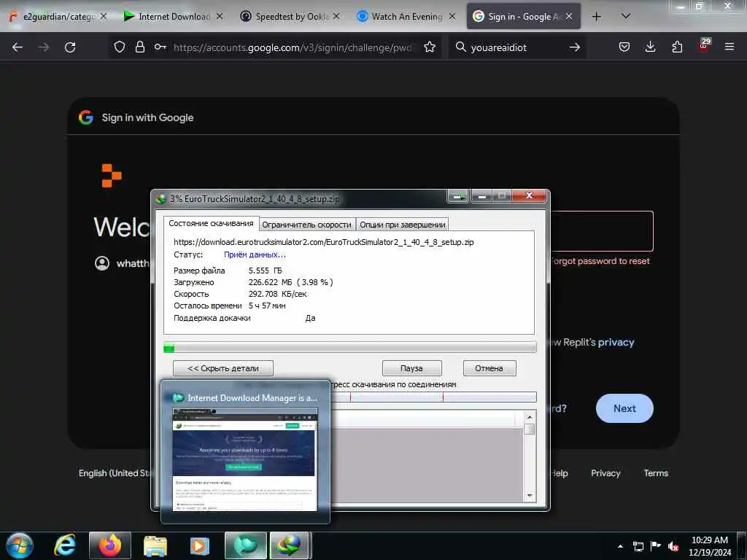Reload the current page
Image resolution: width=747 pixels, height=560 pixels.
pos(70,47)
